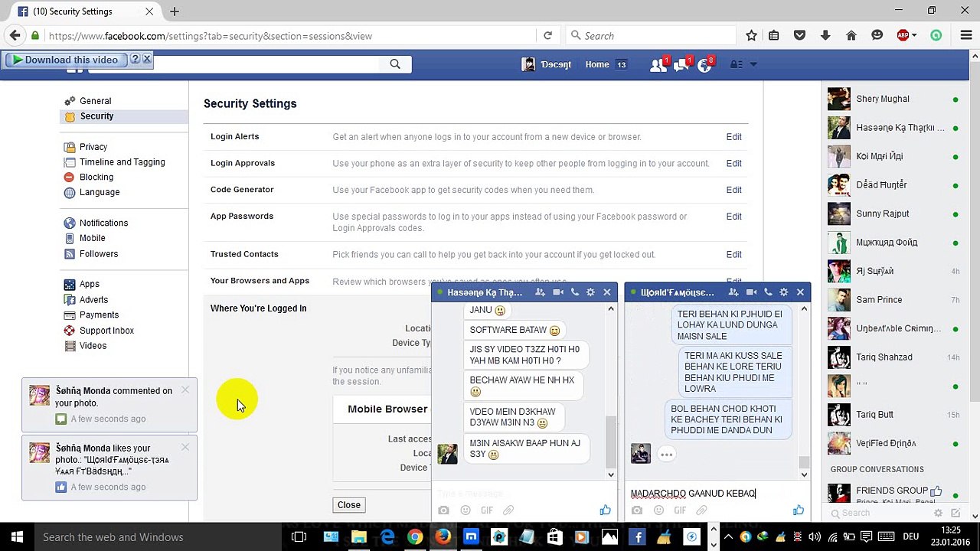The height and width of the screenshot is (551, 980).
Task: Expand the account dropdown arrow in header
Action: point(753,65)
